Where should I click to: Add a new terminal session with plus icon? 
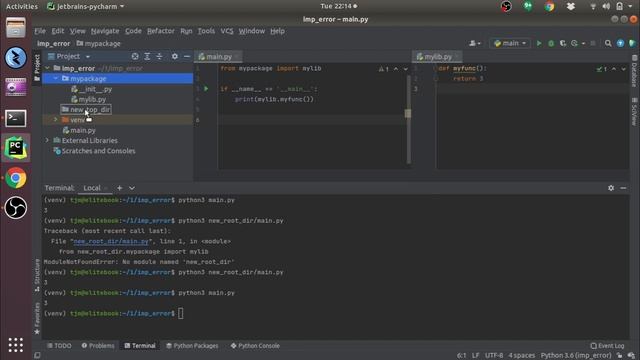tap(120, 188)
